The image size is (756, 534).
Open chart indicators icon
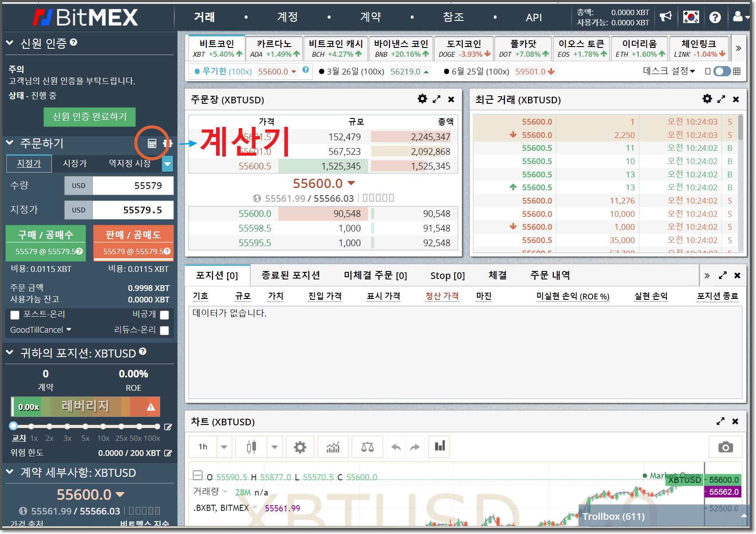point(333,447)
